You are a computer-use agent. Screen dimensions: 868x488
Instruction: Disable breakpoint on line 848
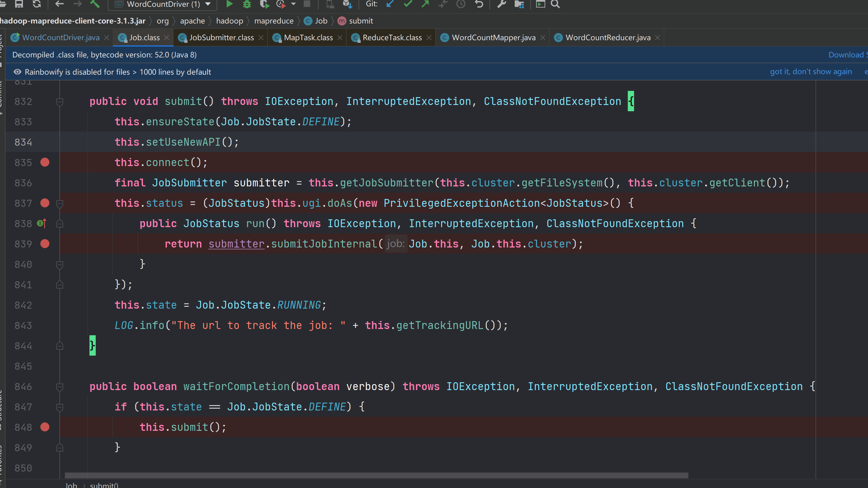point(45,427)
